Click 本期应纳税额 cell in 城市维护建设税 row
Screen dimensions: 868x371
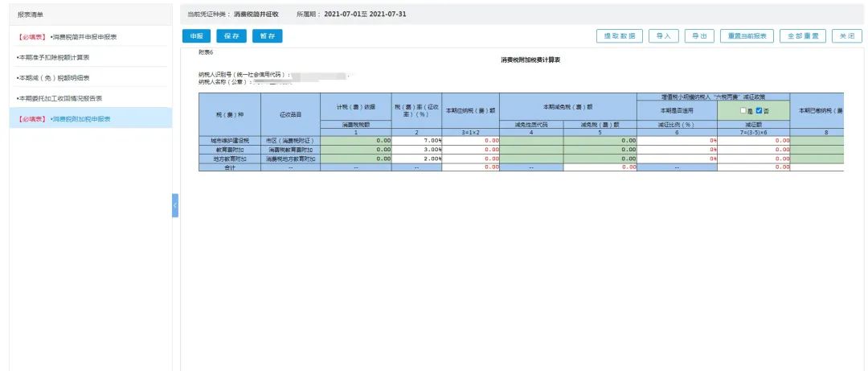pyautogui.click(x=470, y=141)
